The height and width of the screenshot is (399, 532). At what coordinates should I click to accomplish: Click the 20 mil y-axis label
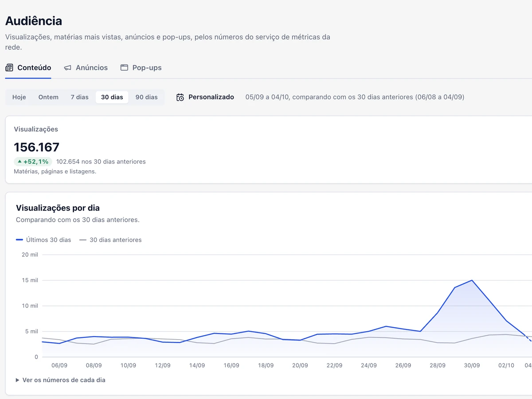pos(30,254)
